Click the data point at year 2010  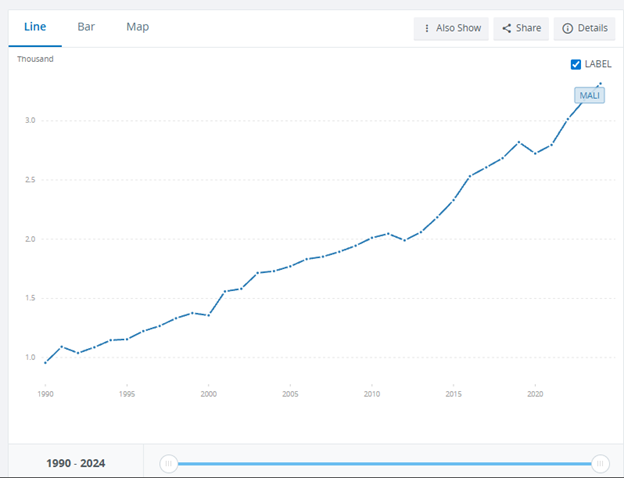(372, 237)
